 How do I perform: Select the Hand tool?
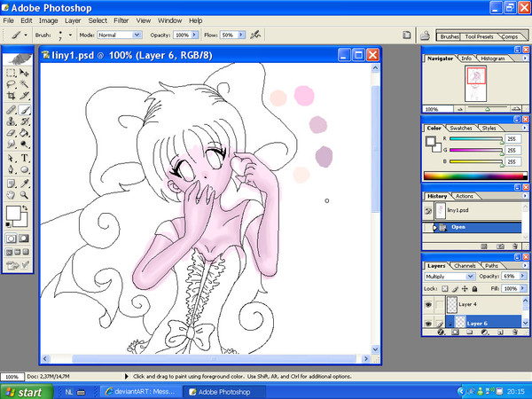(x=11, y=195)
